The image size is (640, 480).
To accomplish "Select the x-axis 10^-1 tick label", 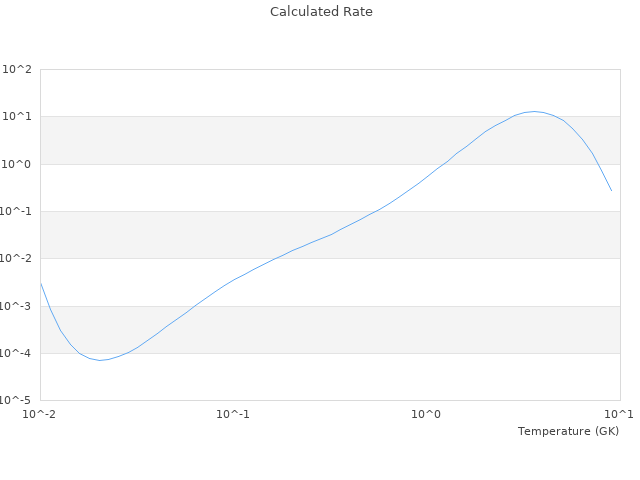I will 233,414.
